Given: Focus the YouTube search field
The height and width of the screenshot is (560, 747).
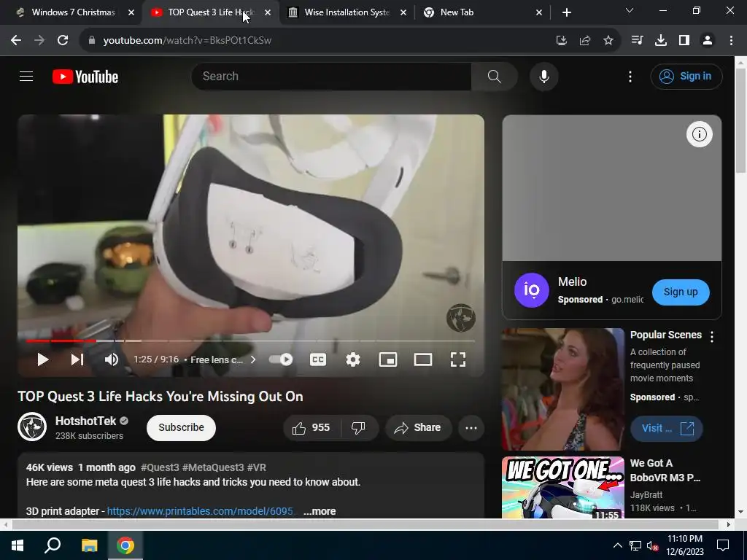Looking at the screenshot, I should [x=331, y=76].
